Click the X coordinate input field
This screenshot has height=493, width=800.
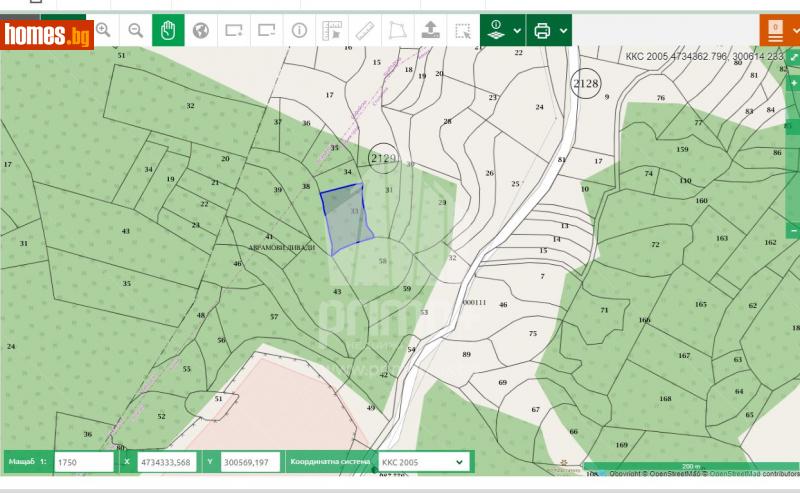click(x=166, y=462)
